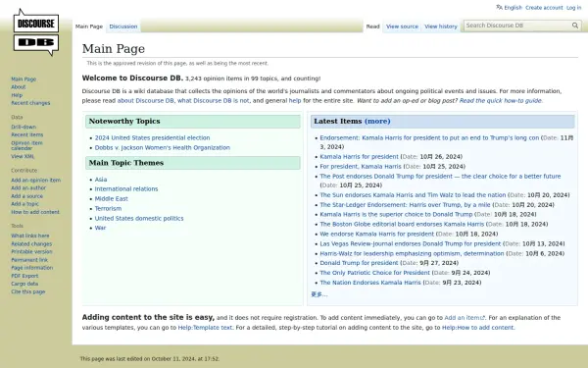Open the Terrorism theme
This screenshot has width=588, height=368.
[x=108, y=208]
